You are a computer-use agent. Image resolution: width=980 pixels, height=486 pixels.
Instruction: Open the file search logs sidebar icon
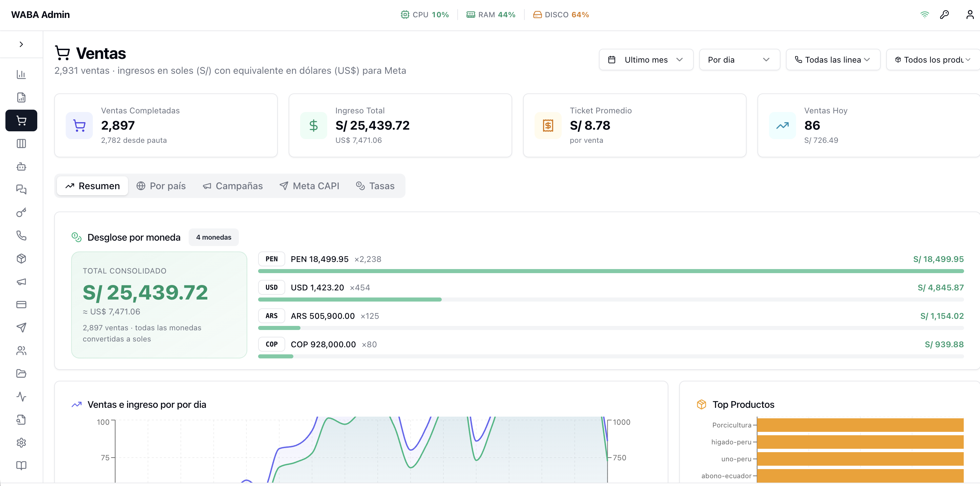pyautogui.click(x=21, y=420)
